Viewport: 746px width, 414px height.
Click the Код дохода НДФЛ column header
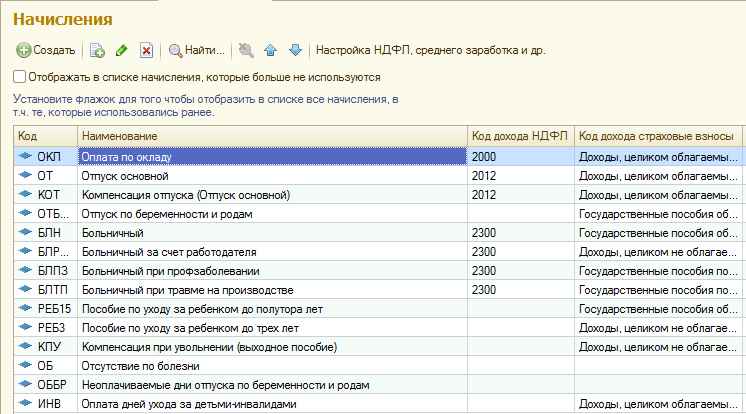pyautogui.click(x=520, y=136)
